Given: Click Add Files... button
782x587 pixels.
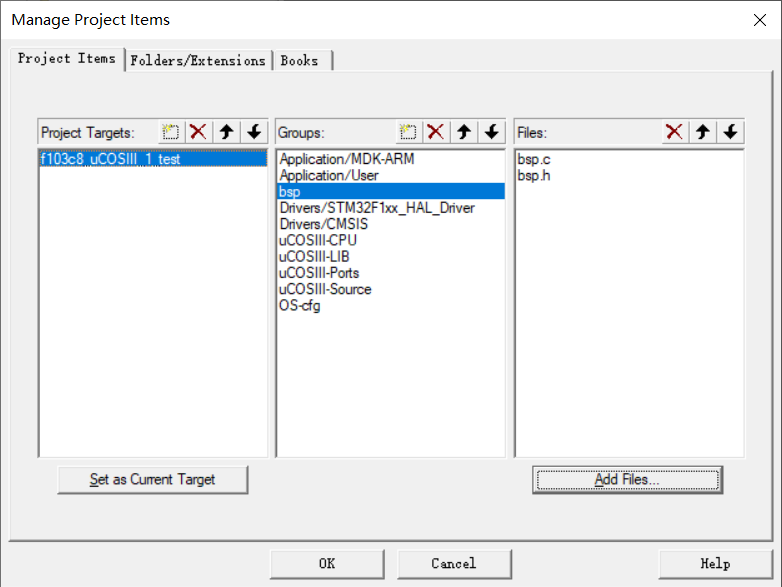Looking at the screenshot, I should 627,480.
